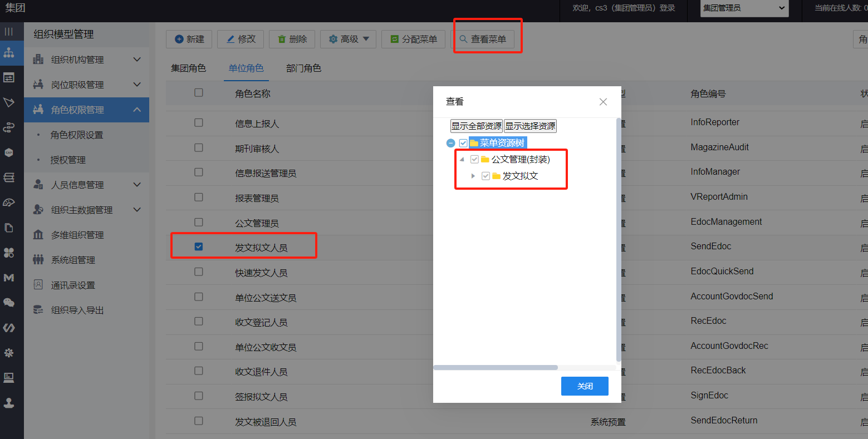
Task: Click the 角色编号 column header
Action: click(x=708, y=94)
